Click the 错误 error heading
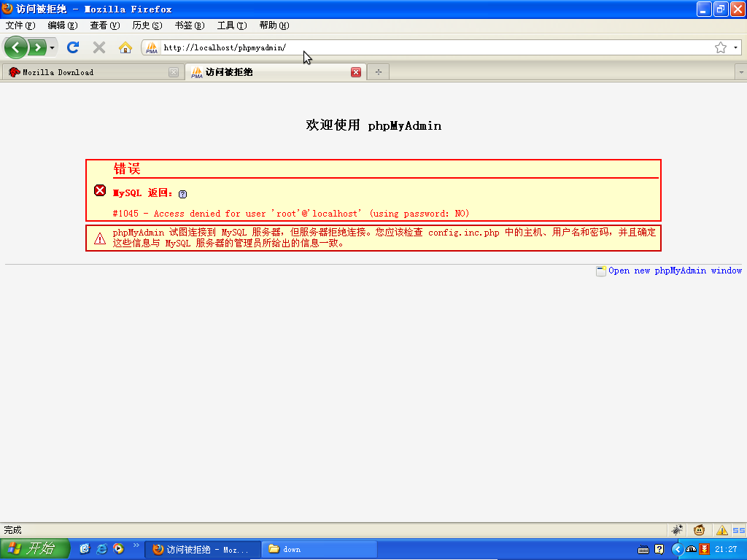This screenshot has width=747, height=560. click(127, 168)
